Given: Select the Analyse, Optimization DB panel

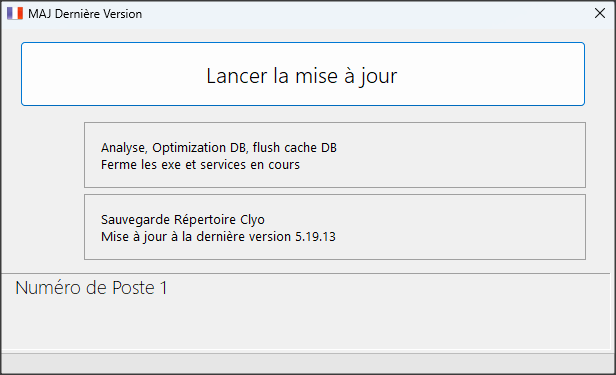Looking at the screenshot, I should pos(335,155).
